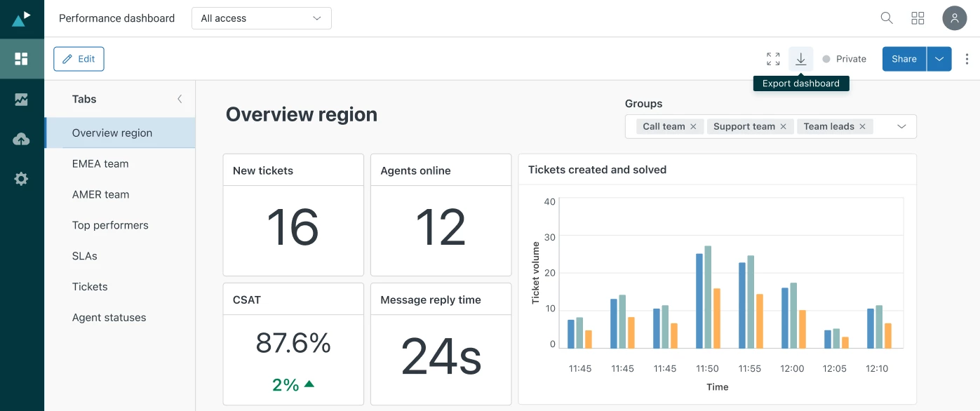Switch to the EMEA team tab
980x411 pixels.
point(120,163)
